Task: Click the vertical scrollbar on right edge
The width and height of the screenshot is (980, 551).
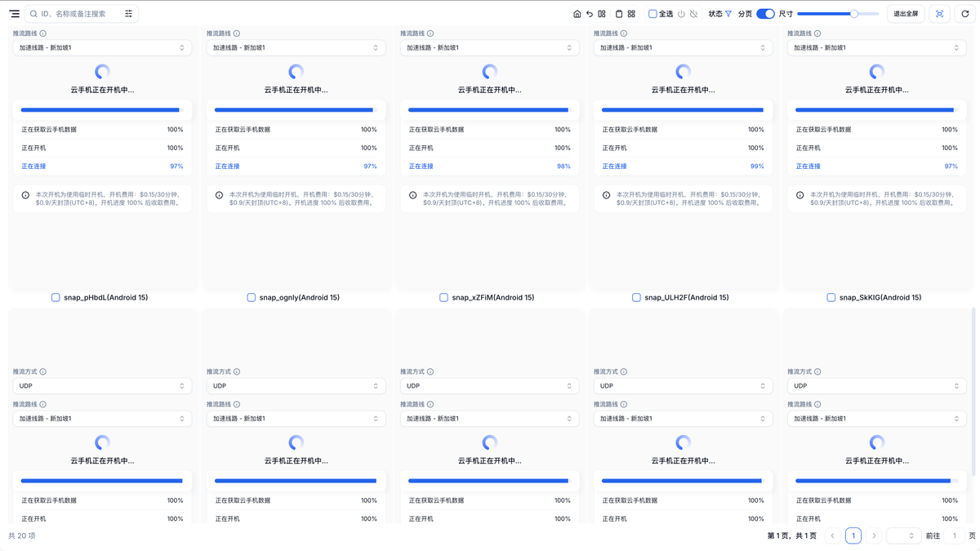Action: point(973,390)
